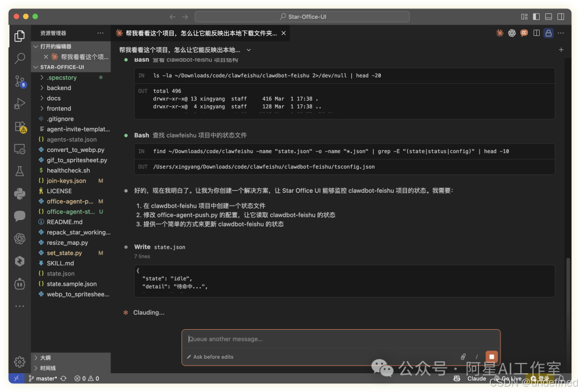Click the orange chat icon in editor title bar
The image size is (580, 392).
pos(524,33)
